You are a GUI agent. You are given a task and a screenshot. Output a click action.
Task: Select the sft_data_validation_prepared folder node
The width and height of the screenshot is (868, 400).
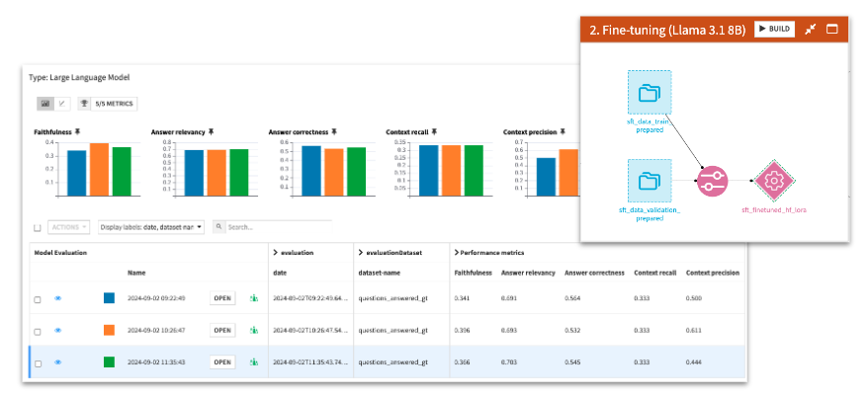tap(650, 181)
